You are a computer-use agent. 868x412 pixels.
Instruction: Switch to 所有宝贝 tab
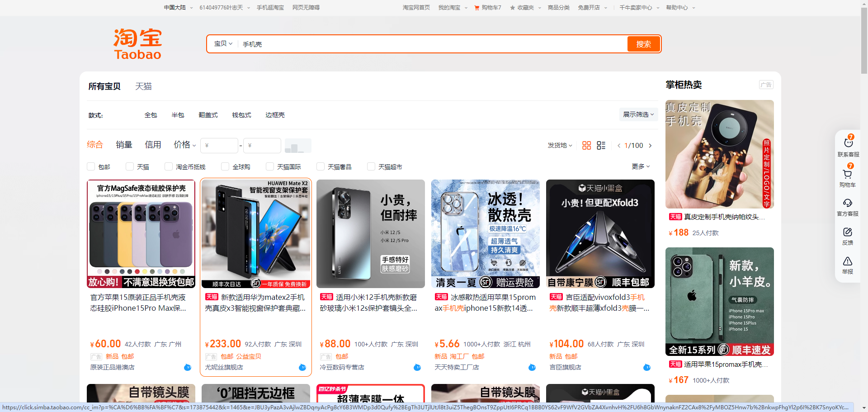click(x=104, y=86)
